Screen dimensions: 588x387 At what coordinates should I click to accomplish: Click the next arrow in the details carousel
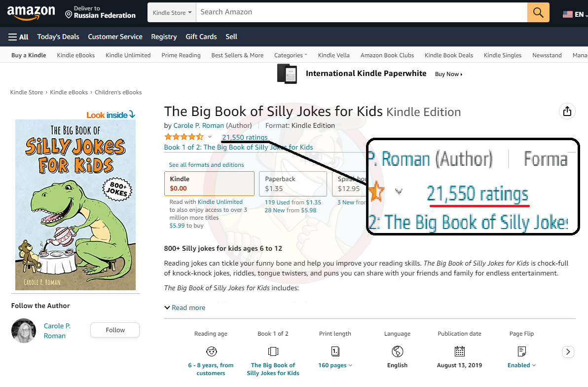[568, 352]
